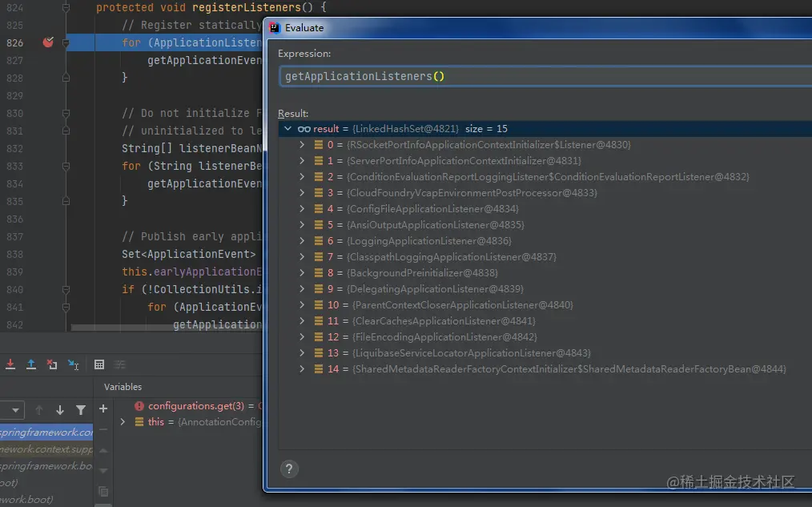The image size is (812, 507).
Task: Expand entry 4 ConfigFileApplicationListener
Action: tap(302, 209)
